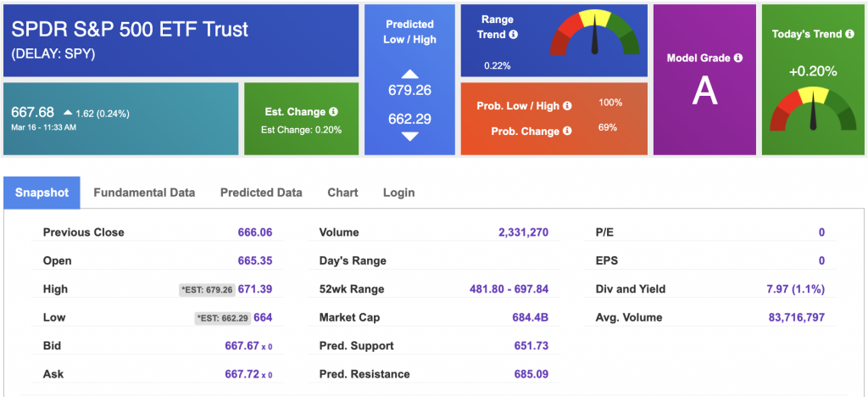This screenshot has height=397, width=868.
Task: Click the SPDR S&P 500 ETF Trust title
Action: (130, 29)
